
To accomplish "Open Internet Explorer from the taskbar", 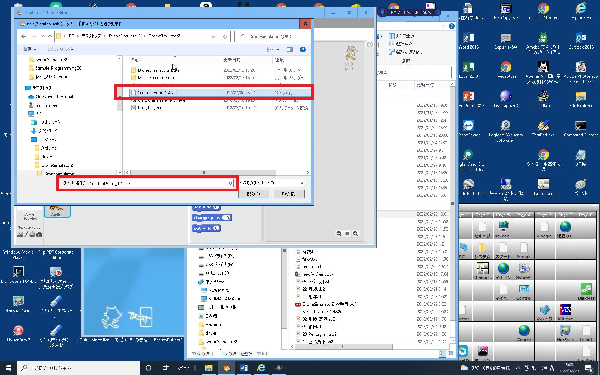I will click(261, 368).
